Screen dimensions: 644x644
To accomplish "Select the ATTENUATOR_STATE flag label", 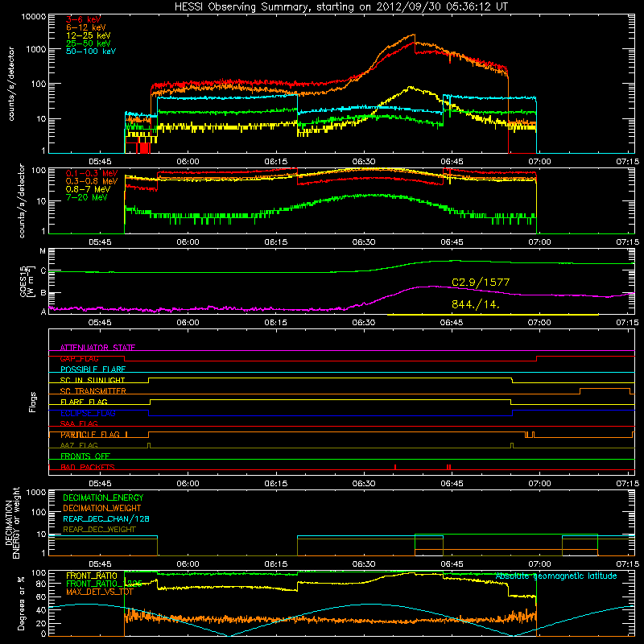I will pyautogui.click(x=97, y=348).
